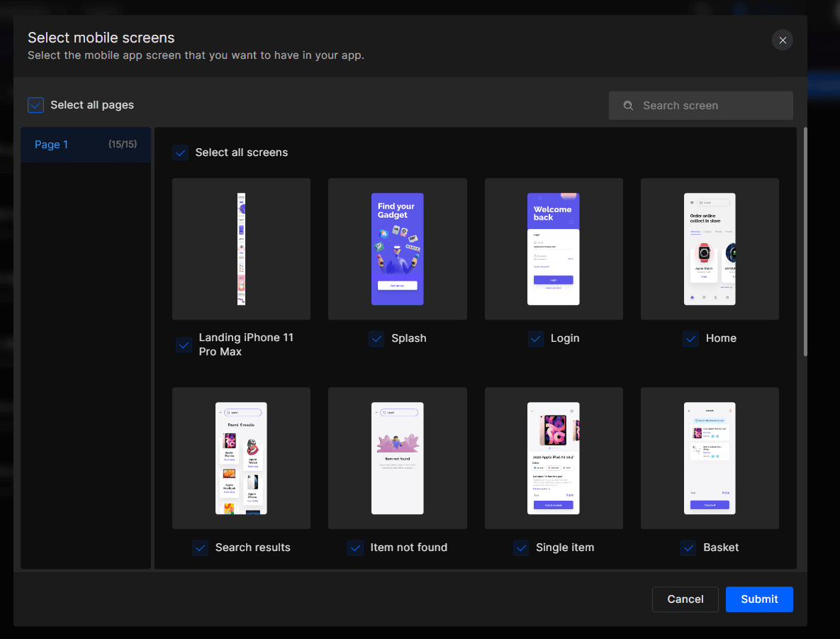Open the Single item screen thumbnail
840x639 pixels.
point(554,458)
